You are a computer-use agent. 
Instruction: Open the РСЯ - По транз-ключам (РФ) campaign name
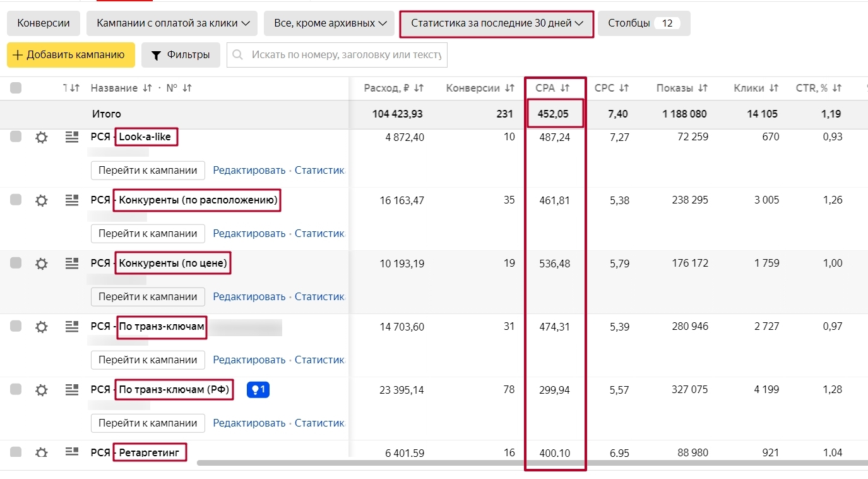160,389
